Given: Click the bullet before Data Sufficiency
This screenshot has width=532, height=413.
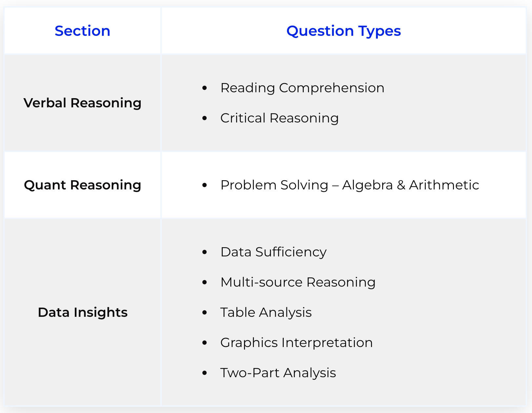Looking at the screenshot, I should tap(205, 252).
